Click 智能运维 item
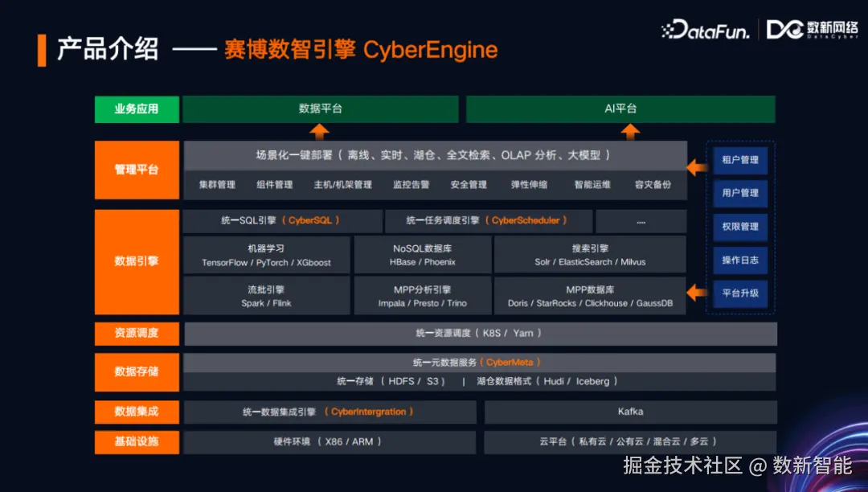 [x=592, y=185]
